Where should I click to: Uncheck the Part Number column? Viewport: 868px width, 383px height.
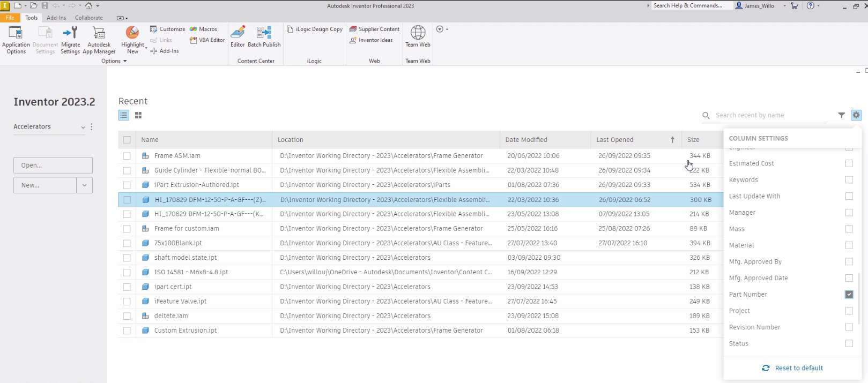[849, 294]
